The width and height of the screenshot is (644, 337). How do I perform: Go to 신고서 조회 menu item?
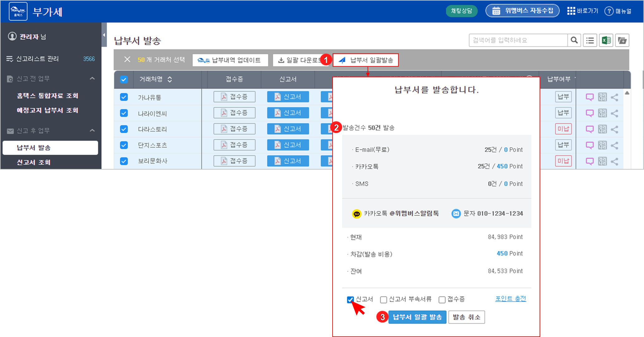(34, 162)
